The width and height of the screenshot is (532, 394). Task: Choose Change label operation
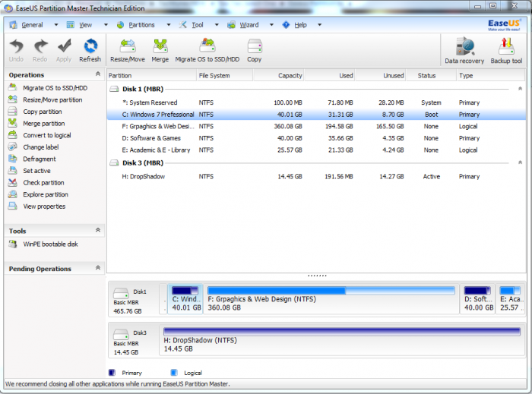33,147
